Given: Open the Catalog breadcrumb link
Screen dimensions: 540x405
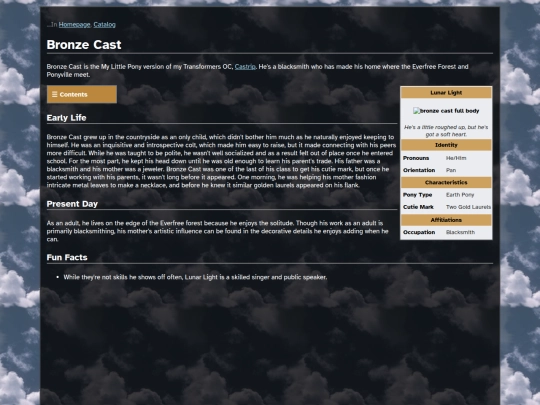Looking at the screenshot, I should [x=104, y=24].
